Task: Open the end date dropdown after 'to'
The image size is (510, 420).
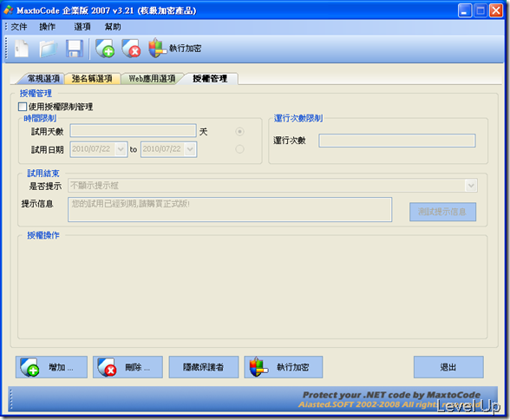Action: click(190, 149)
